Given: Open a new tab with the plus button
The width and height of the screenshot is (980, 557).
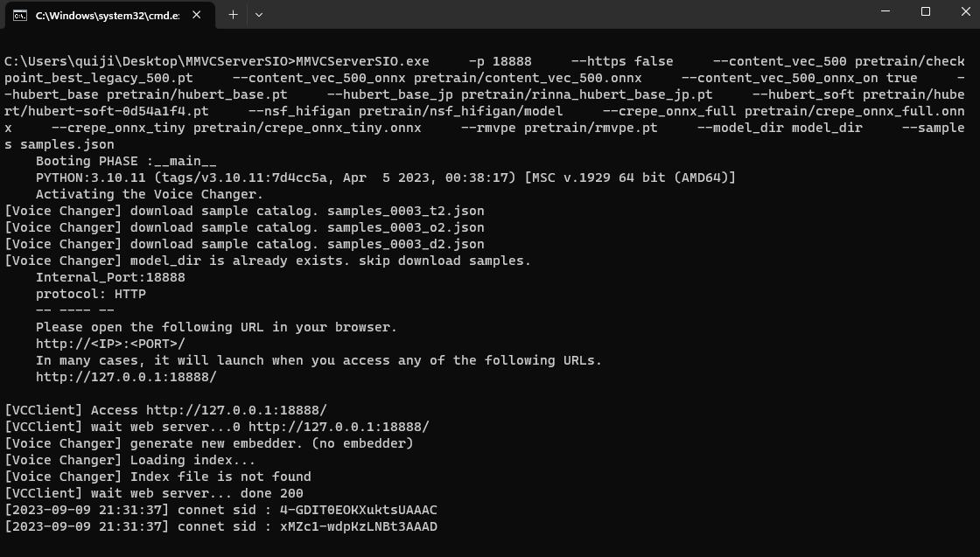Looking at the screenshot, I should pyautogui.click(x=233, y=14).
